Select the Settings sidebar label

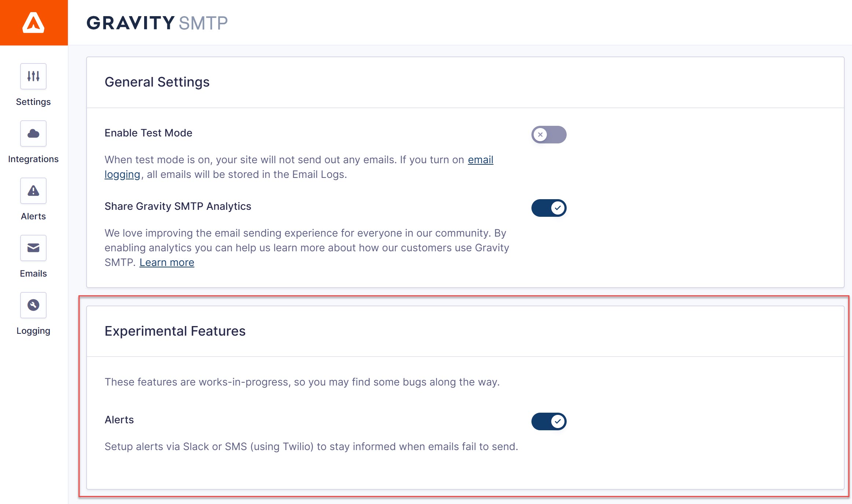tap(33, 102)
